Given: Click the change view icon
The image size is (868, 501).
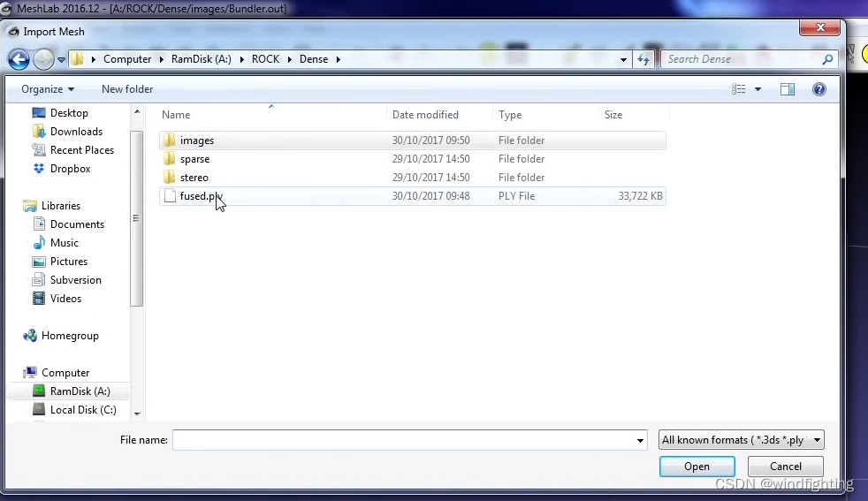Looking at the screenshot, I should pyautogui.click(x=738, y=89).
